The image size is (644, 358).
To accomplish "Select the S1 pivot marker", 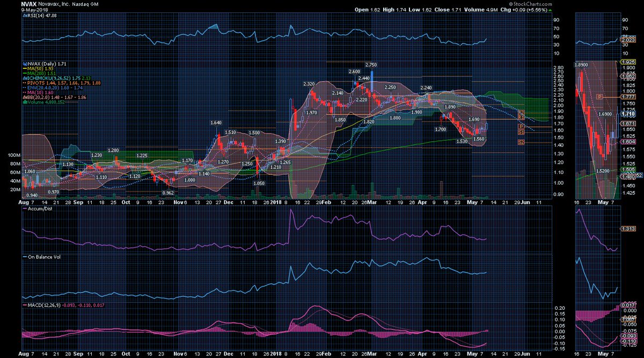I will [521, 132].
